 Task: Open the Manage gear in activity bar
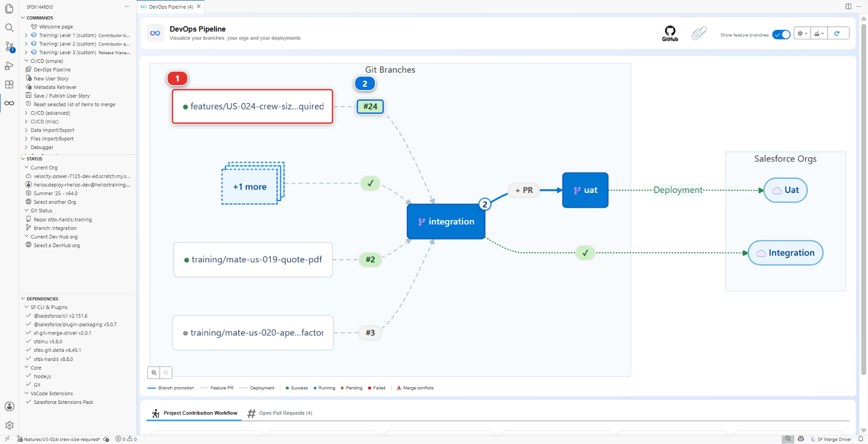[x=9, y=426]
